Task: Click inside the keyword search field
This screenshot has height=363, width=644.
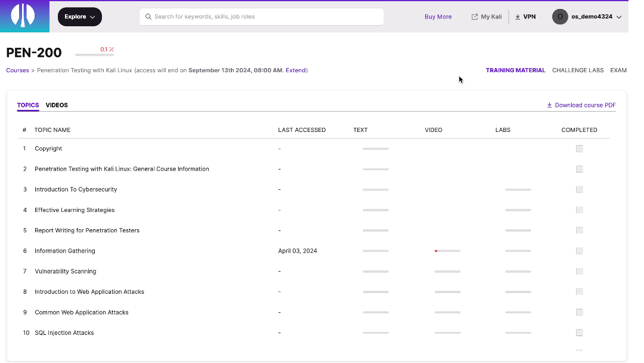Action: [x=261, y=17]
